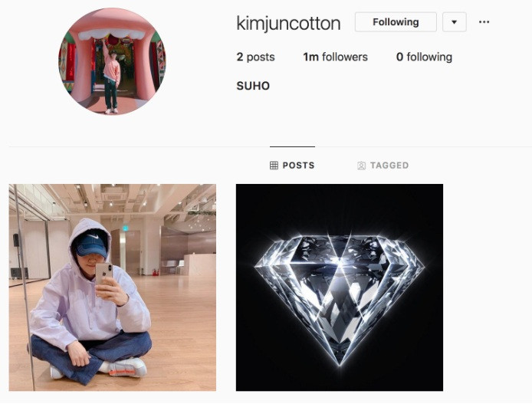Screen dimensions: 532x404
Task: Click the 2 posts count
Action: tap(255, 57)
